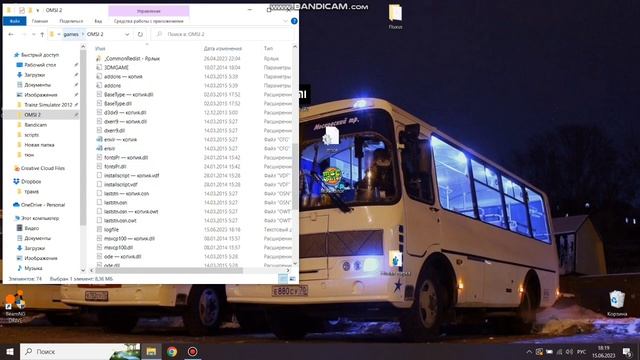Open the Windows Start menu
The width and height of the screenshot is (640, 360).
(x=10, y=351)
